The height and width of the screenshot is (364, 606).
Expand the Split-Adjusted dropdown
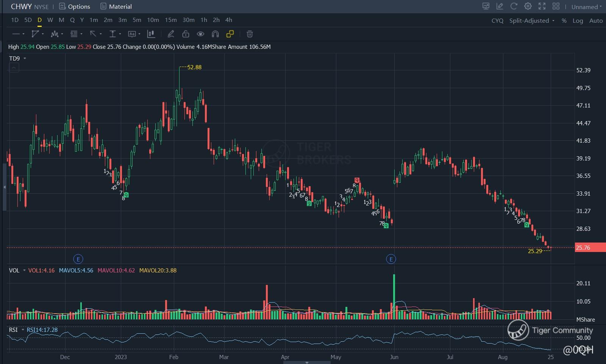click(x=532, y=21)
